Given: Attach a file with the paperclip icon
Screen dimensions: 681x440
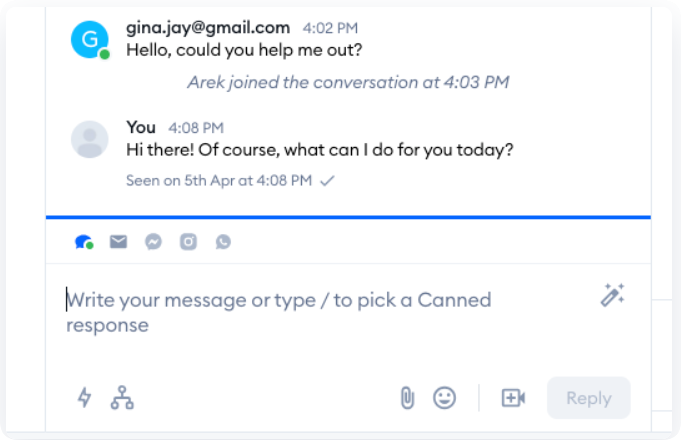Looking at the screenshot, I should tap(407, 397).
